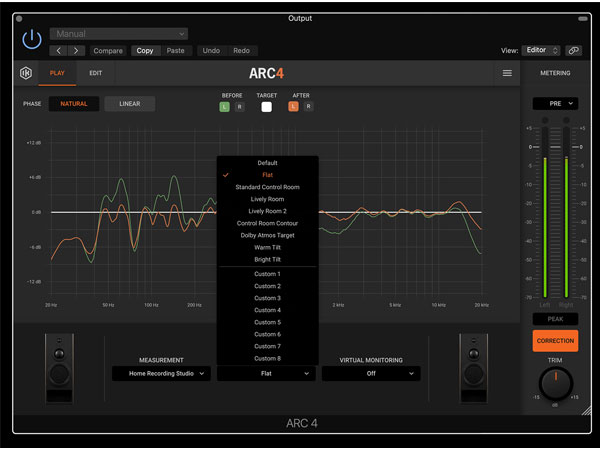
Task: Click the Undo button
Action: coord(211,51)
